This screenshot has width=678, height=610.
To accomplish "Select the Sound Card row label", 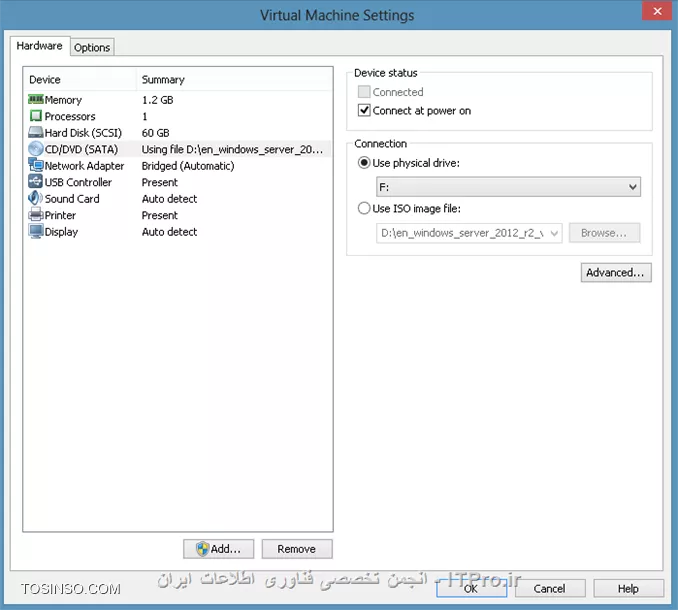I will click(72, 199).
